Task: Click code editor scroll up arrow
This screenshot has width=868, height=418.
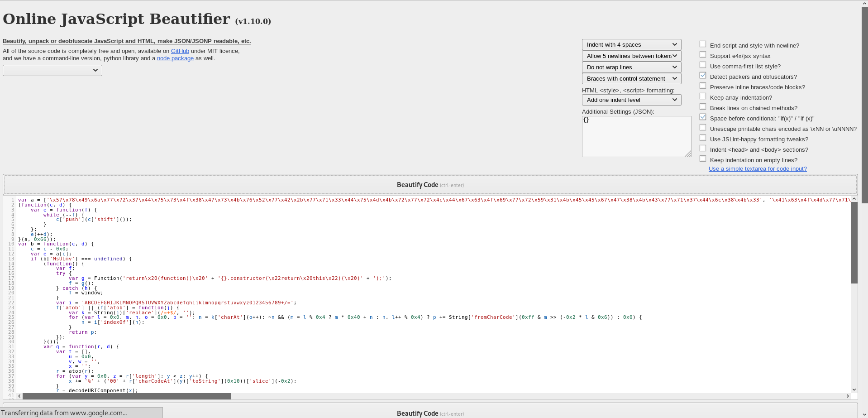Action: coord(854,199)
